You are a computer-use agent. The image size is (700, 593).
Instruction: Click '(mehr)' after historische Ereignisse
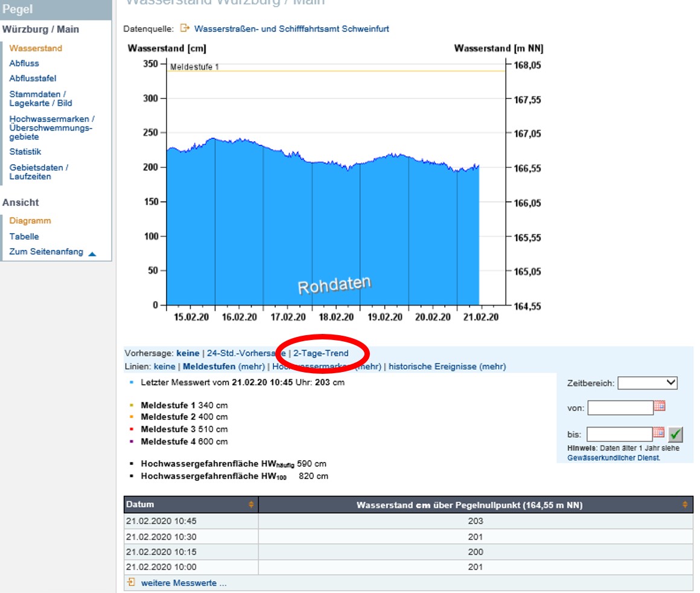click(x=492, y=367)
